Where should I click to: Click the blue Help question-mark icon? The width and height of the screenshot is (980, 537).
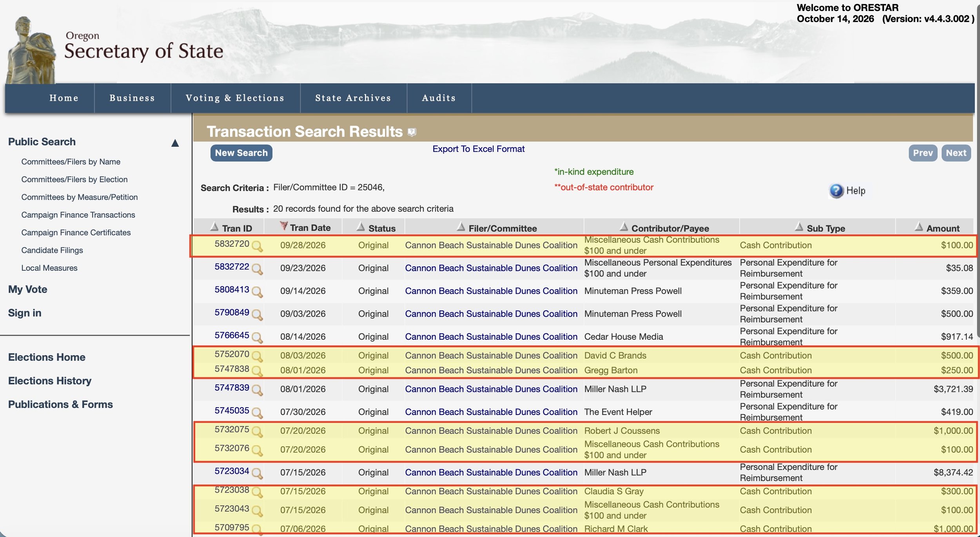pos(836,191)
